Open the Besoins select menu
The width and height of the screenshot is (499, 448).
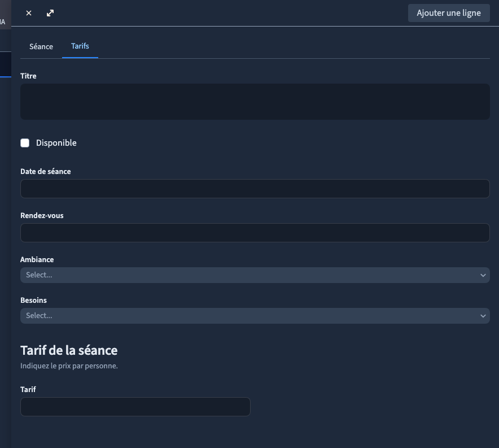point(255,316)
